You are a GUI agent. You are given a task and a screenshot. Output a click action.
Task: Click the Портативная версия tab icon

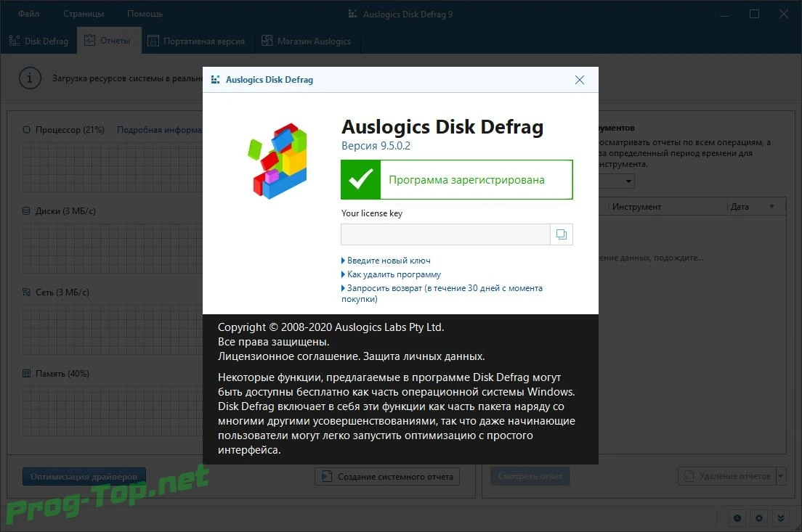[x=153, y=41]
